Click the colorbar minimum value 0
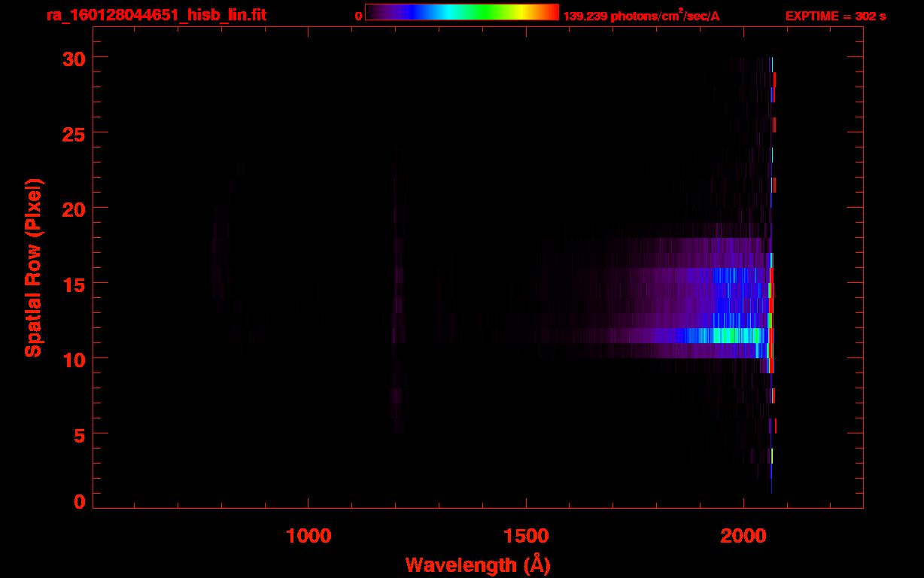This screenshot has height=578, width=924. 358,16
